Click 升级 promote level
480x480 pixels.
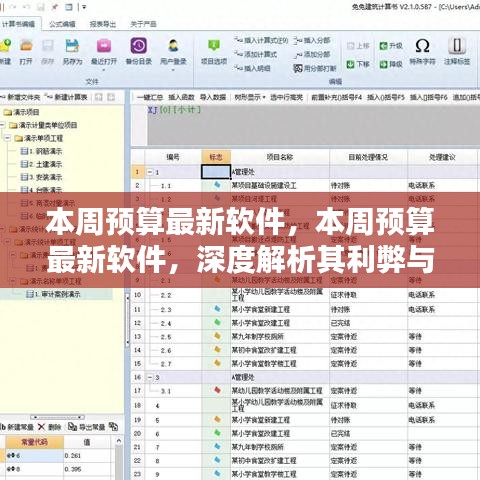point(391,46)
